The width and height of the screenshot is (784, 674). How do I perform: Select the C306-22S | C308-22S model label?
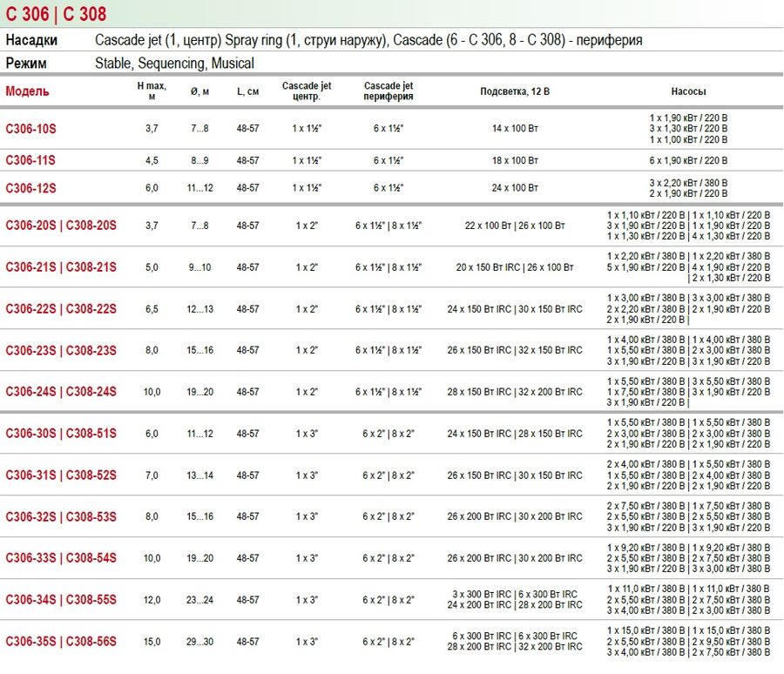(61, 309)
